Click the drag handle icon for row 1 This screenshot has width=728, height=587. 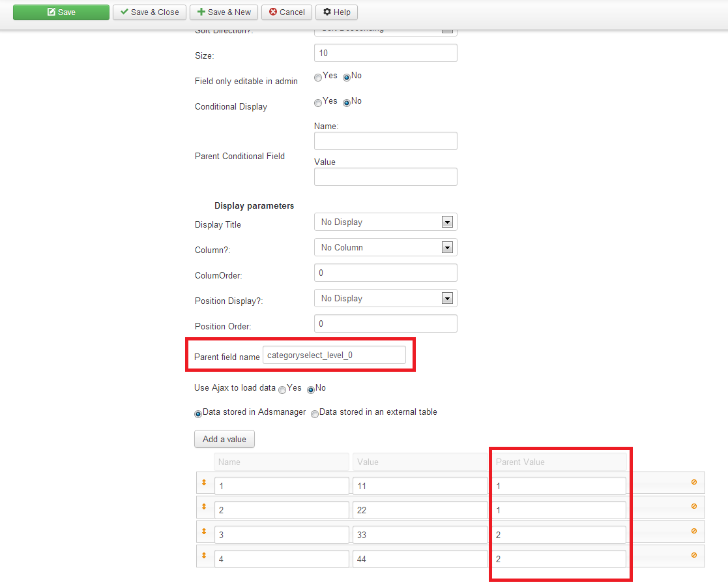point(203,483)
